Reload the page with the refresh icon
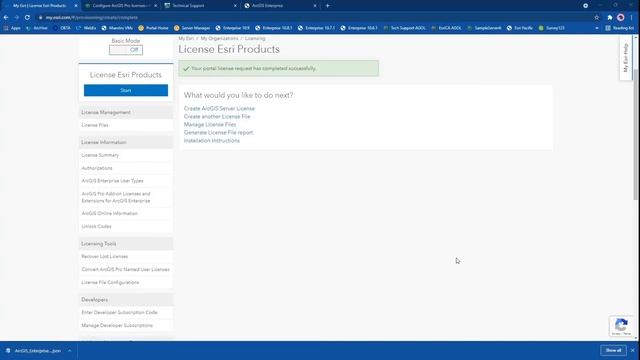 pyautogui.click(x=27, y=18)
